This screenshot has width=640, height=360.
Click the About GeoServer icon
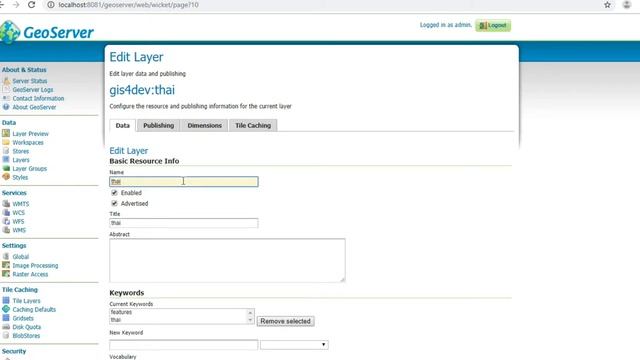coord(6,107)
